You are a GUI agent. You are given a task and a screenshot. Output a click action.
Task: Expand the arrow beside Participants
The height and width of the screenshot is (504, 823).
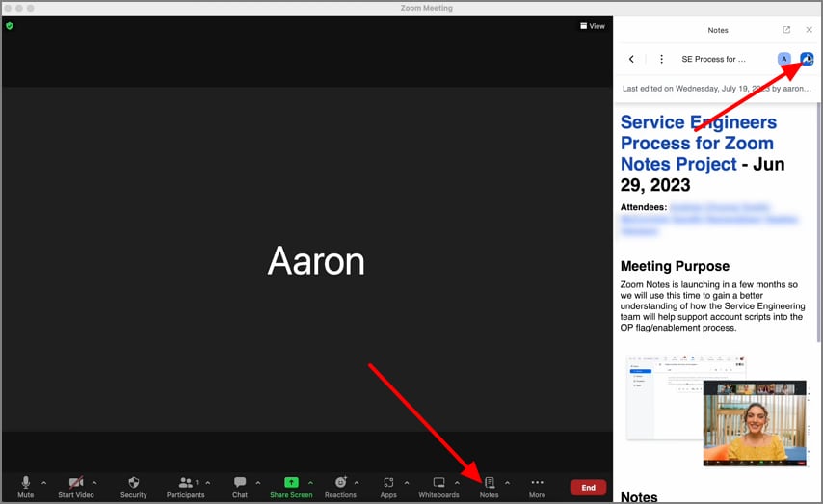click(208, 483)
